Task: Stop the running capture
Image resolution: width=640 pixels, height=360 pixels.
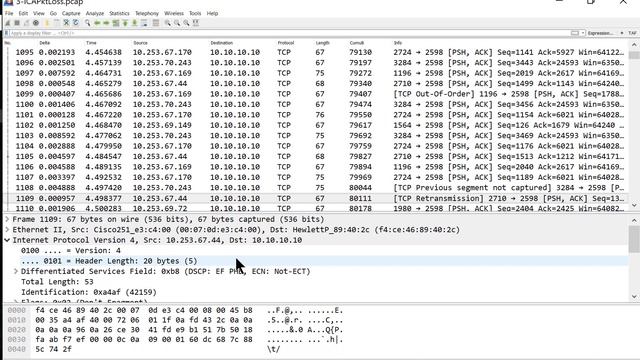Action: 17,23
